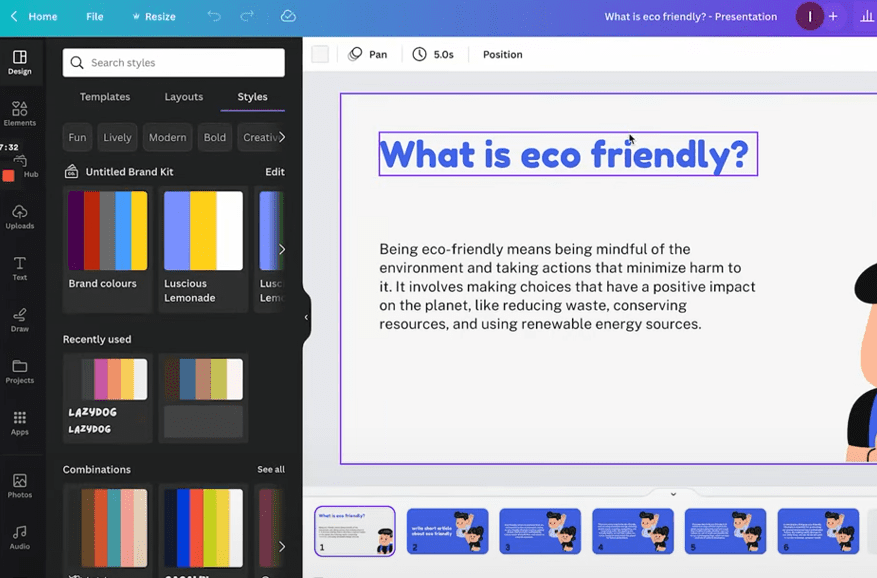The width and height of the screenshot is (877, 578).
Task: Filter styles by Bold
Action: (214, 137)
